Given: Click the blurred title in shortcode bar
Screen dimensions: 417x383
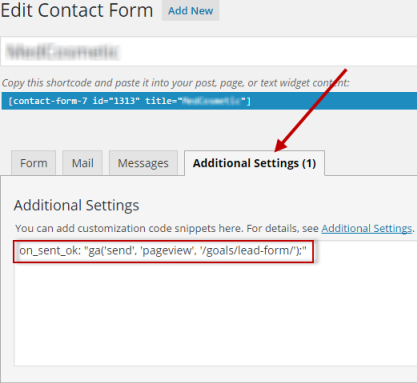Looking at the screenshot, I should (212, 101).
